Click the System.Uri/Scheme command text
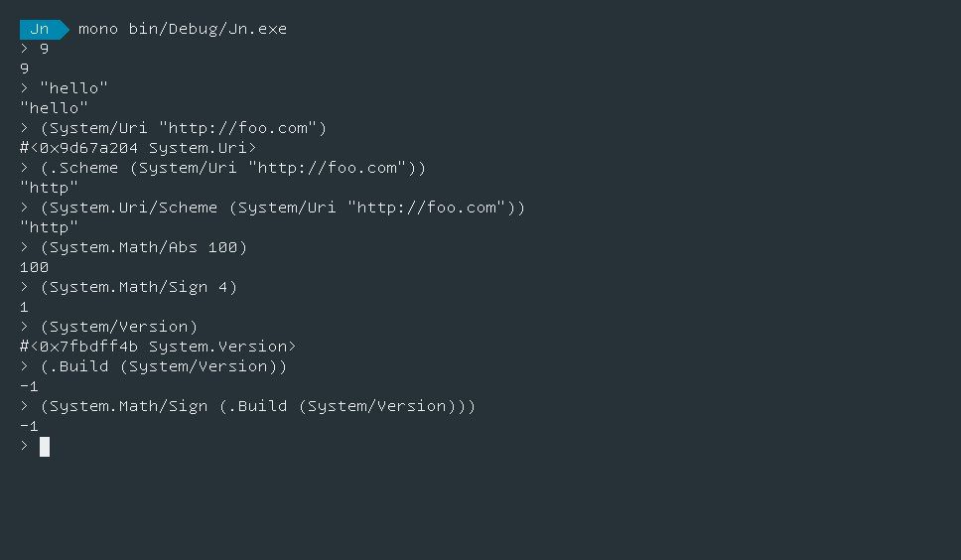 click(x=133, y=208)
